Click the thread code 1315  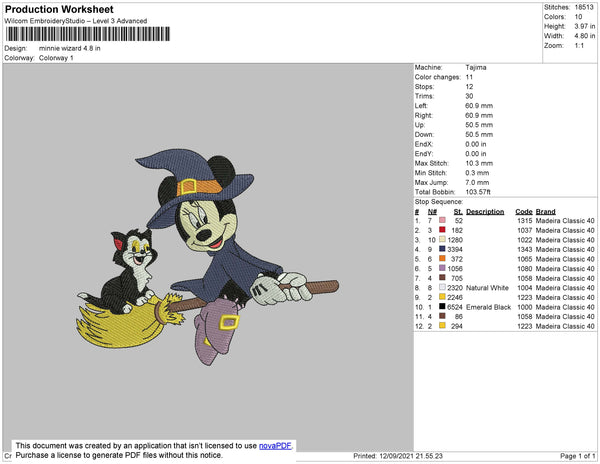point(525,221)
